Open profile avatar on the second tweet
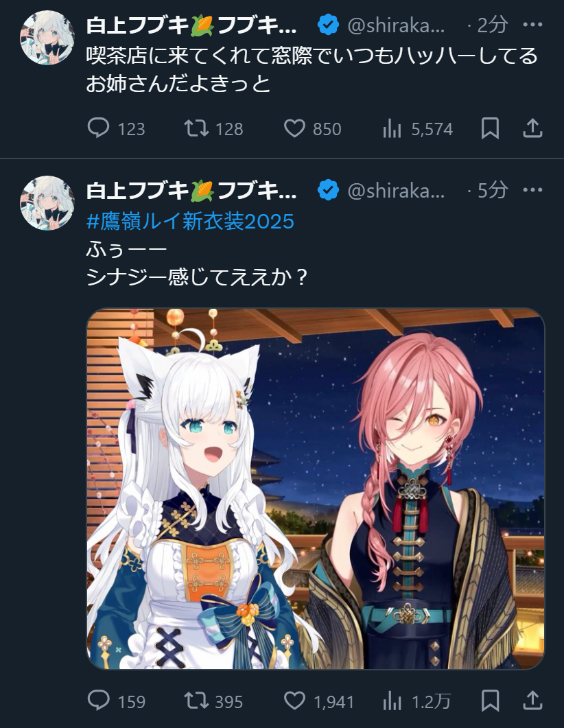The width and height of the screenshot is (564, 728). (47, 203)
